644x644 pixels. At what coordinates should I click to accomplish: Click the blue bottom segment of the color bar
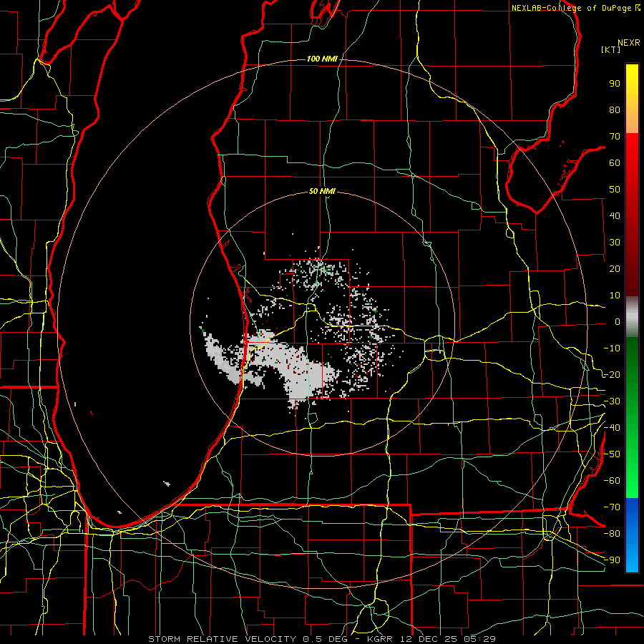[632, 535]
